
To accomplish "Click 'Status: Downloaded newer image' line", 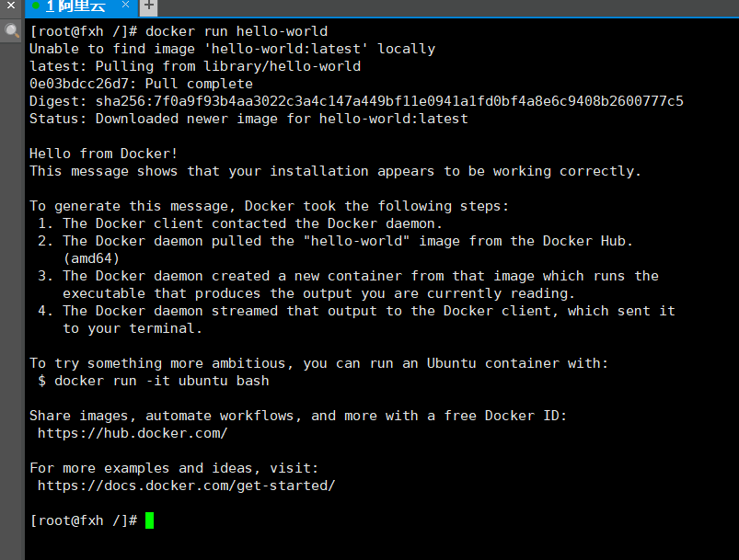I will [x=248, y=119].
